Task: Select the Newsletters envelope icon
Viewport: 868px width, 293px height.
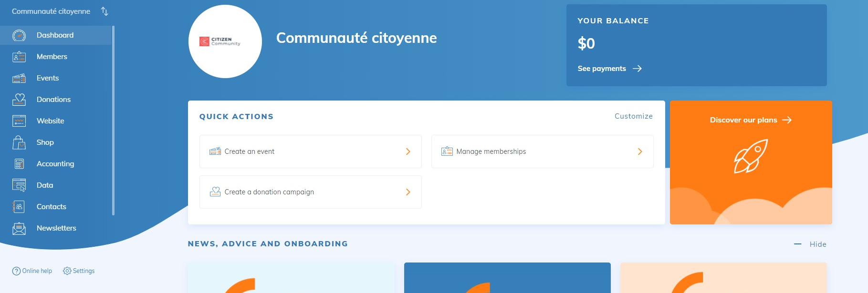Action: [19, 228]
